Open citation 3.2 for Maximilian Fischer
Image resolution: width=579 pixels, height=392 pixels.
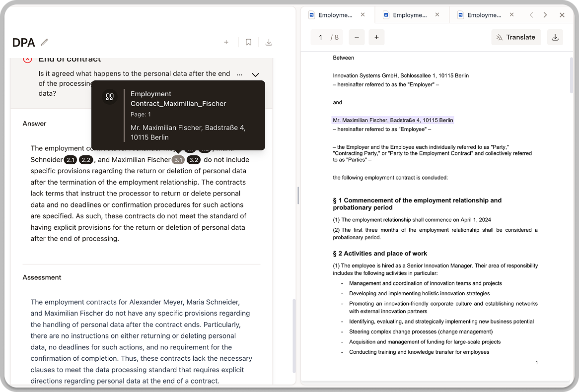[193, 160]
